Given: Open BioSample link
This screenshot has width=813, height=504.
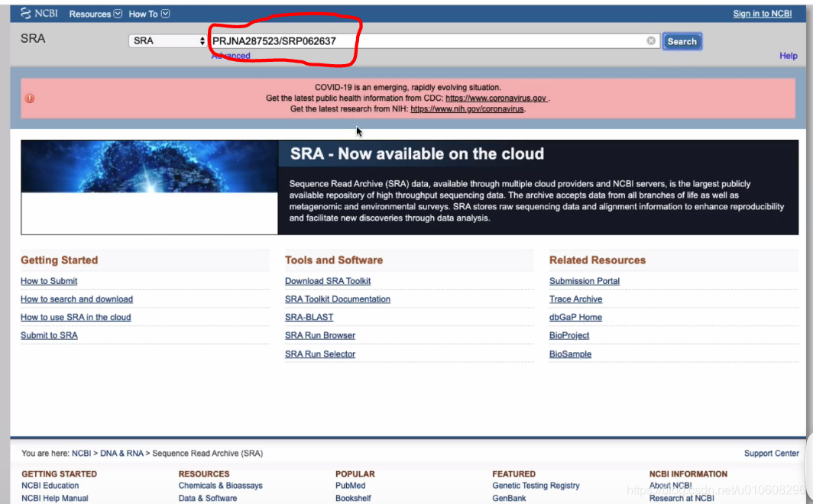Looking at the screenshot, I should click(x=570, y=354).
